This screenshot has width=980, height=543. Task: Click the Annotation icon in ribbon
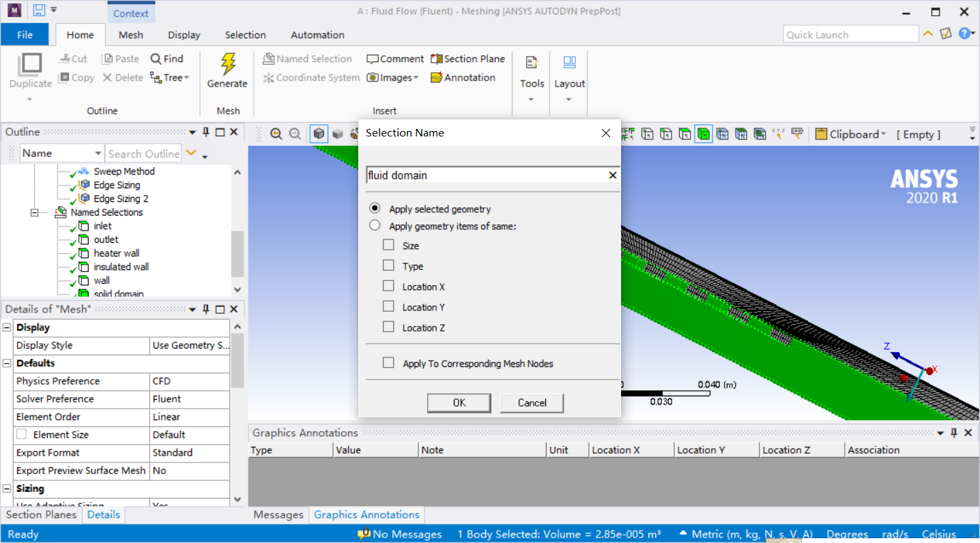436,78
